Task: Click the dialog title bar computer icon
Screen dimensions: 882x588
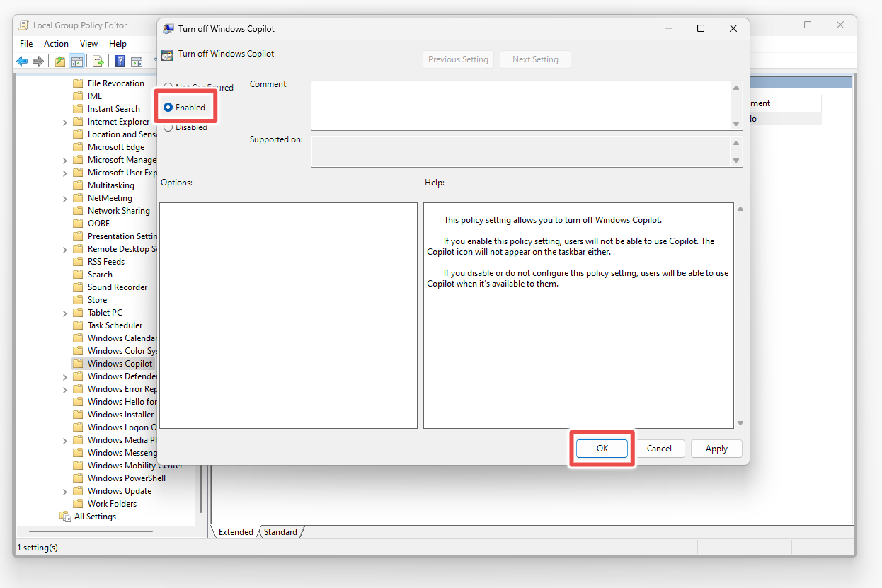Action: (x=168, y=29)
